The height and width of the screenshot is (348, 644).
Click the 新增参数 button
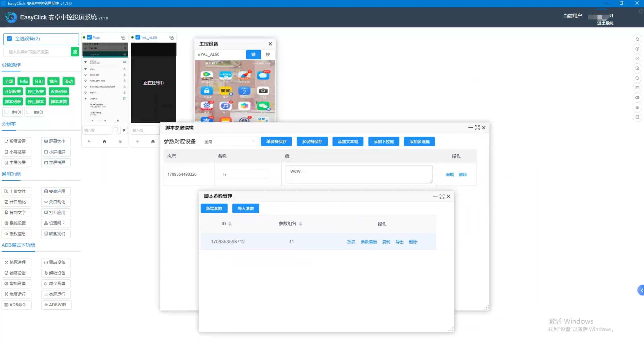(x=214, y=209)
